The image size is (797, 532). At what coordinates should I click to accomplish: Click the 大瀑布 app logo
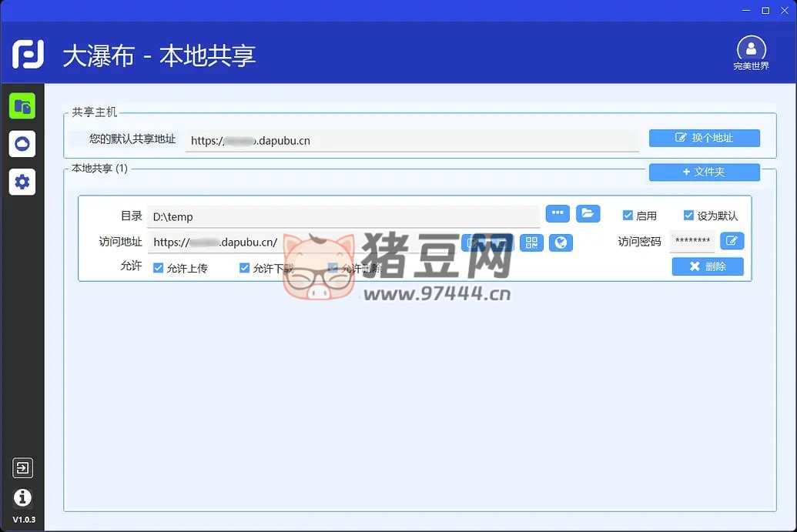(x=28, y=54)
